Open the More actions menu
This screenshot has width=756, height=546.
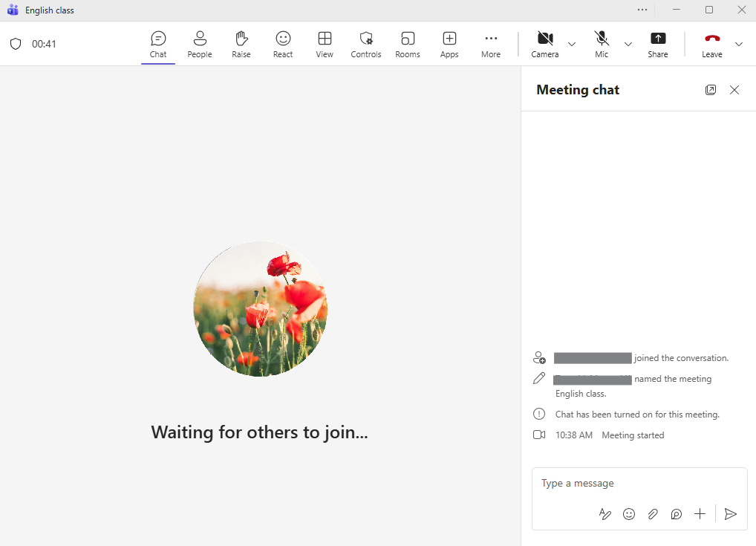coord(491,45)
